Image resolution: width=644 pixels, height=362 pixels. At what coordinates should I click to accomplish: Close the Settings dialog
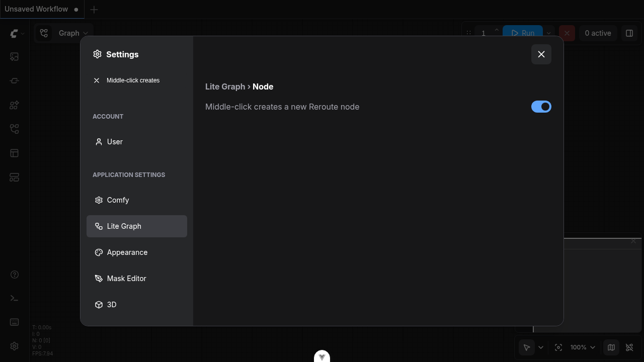pos(541,54)
